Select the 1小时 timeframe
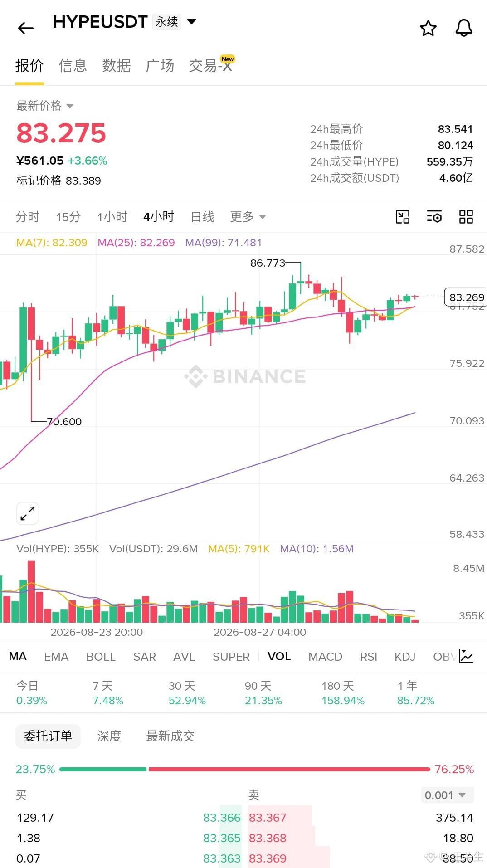The height and width of the screenshot is (868, 487). 112,217
